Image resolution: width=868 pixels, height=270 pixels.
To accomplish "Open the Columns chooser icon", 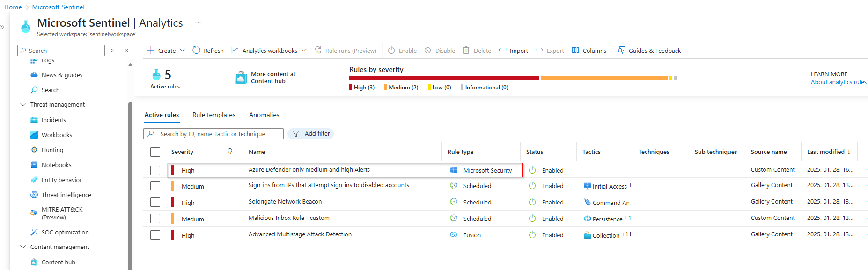I will (x=575, y=51).
